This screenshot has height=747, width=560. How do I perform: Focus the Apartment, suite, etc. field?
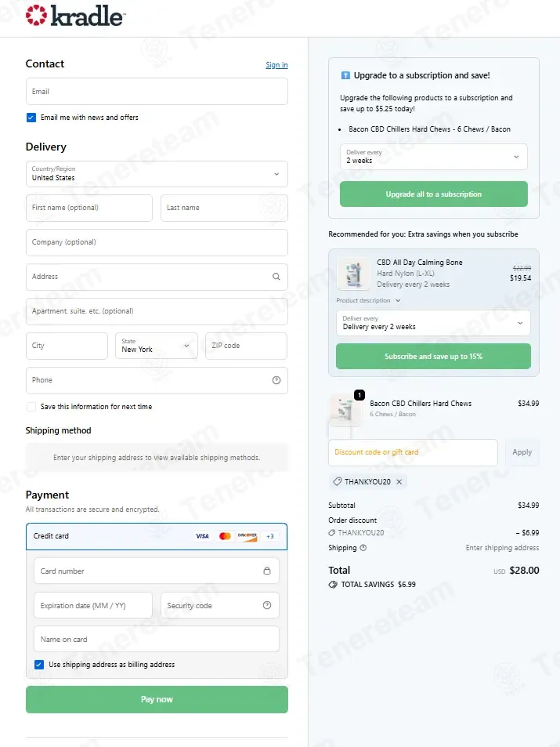pyautogui.click(x=157, y=311)
